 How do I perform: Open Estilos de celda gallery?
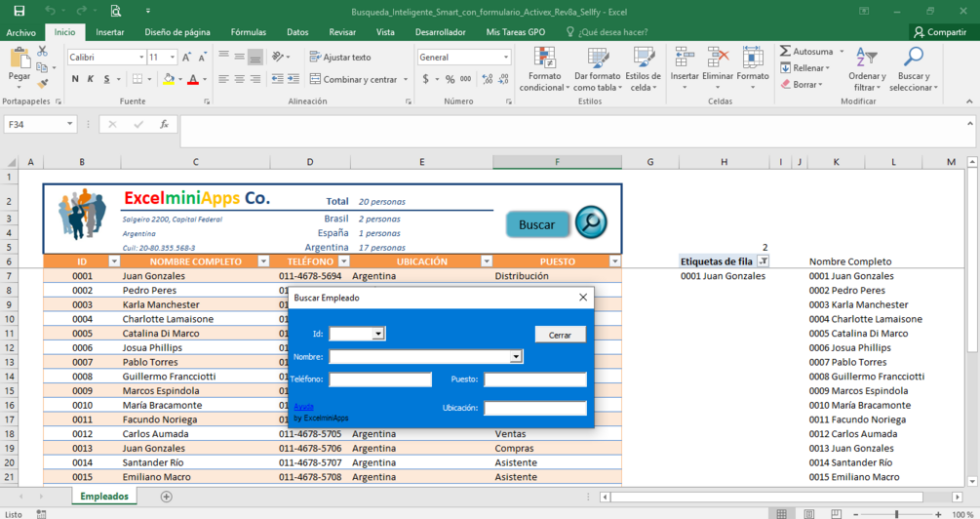[644, 69]
